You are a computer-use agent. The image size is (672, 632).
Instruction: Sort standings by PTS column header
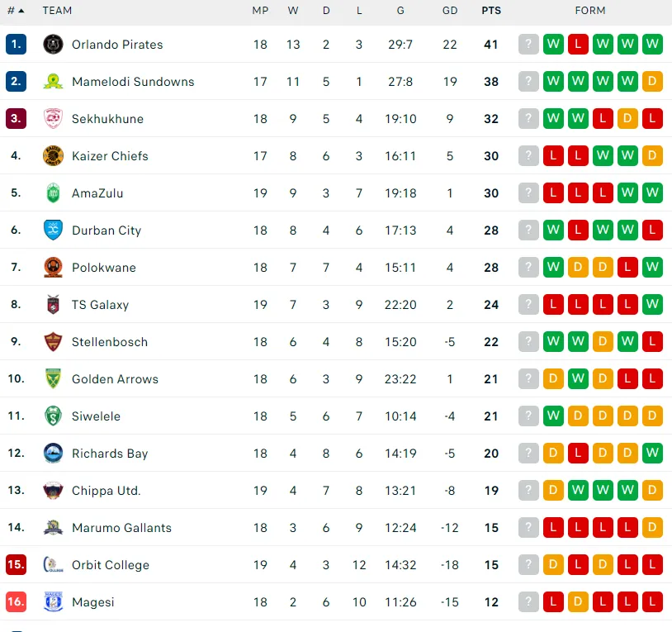[491, 11]
